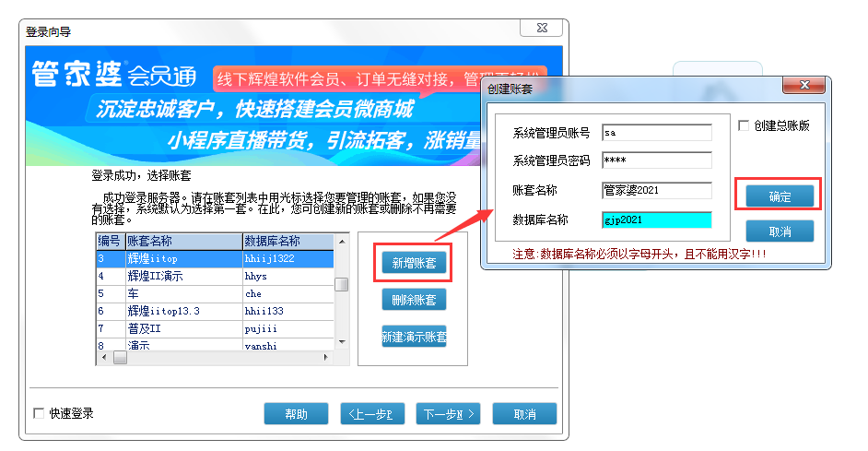Screen dimensions: 868x451
Task: Select the 车 account set row
Action: click(x=216, y=293)
